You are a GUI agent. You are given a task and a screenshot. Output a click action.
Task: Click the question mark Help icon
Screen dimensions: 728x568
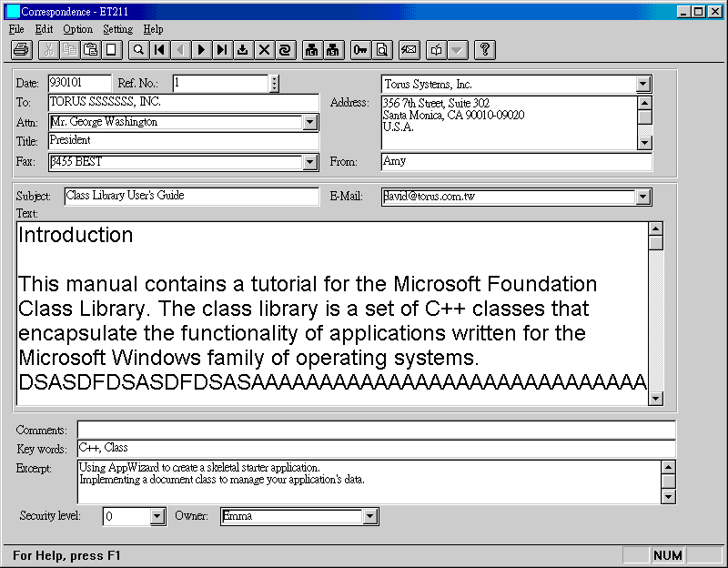pyautogui.click(x=485, y=50)
